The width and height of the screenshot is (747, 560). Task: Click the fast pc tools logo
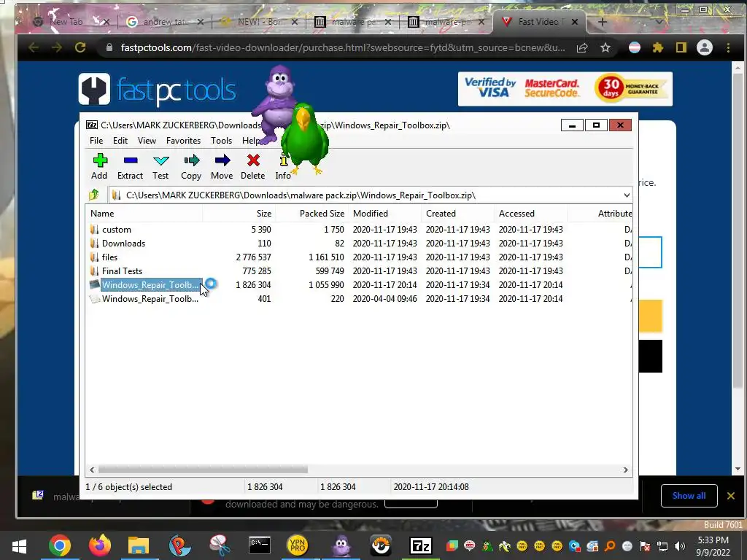tap(158, 90)
